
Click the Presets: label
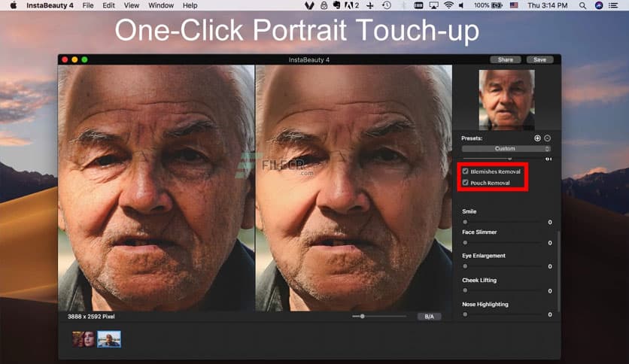point(472,138)
